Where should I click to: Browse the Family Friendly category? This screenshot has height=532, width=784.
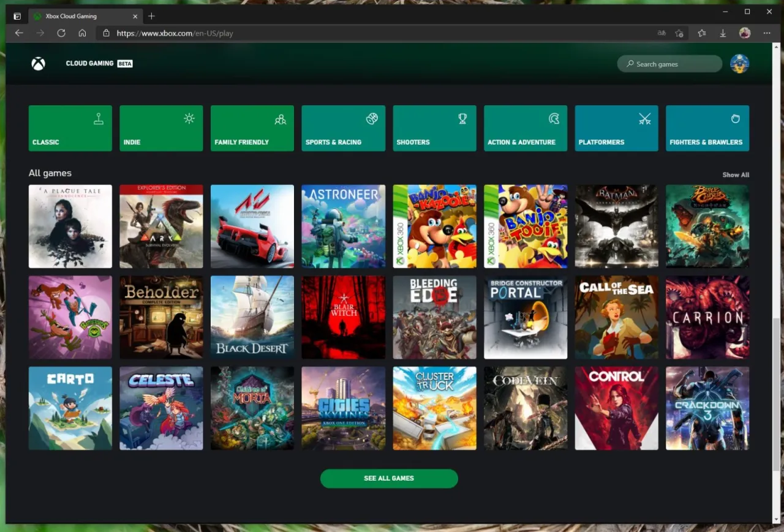[252, 128]
